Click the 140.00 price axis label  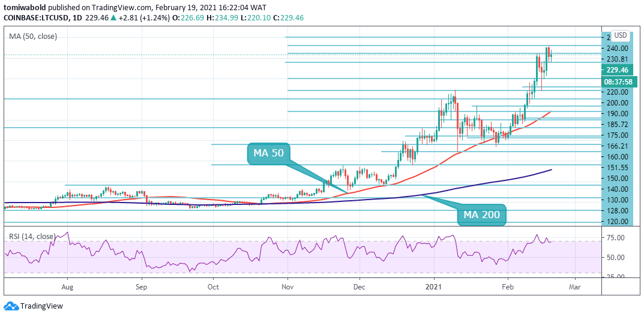tap(617, 189)
